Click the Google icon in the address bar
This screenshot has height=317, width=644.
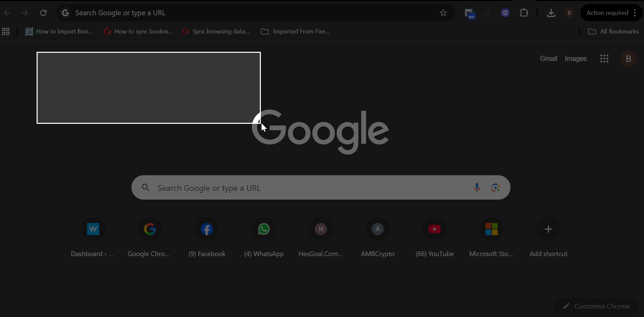pos(65,13)
